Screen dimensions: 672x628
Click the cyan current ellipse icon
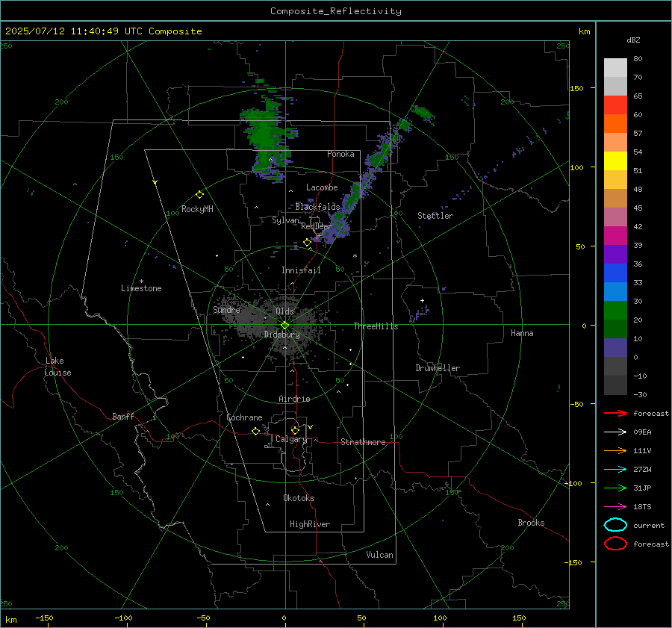point(615,525)
